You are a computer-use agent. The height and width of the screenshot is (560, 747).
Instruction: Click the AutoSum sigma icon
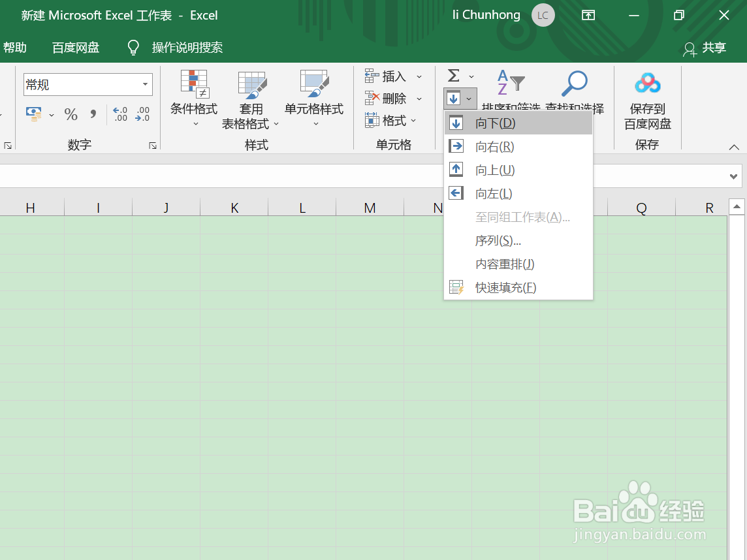[x=454, y=76]
